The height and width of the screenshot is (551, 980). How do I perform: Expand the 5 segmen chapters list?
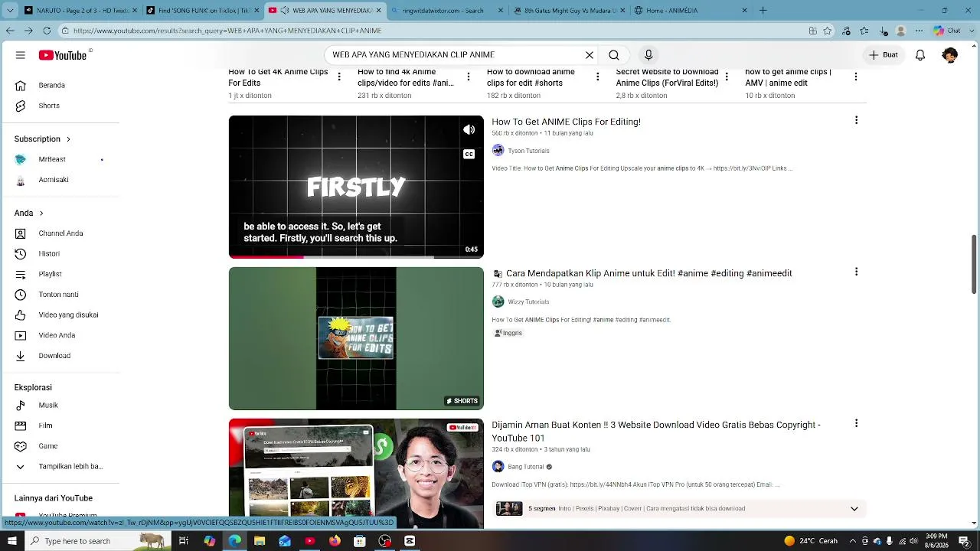(854, 509)
